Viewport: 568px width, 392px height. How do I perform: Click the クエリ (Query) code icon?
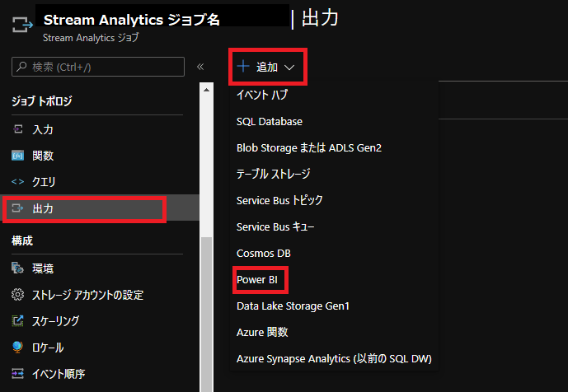click(x=18, y=182)
